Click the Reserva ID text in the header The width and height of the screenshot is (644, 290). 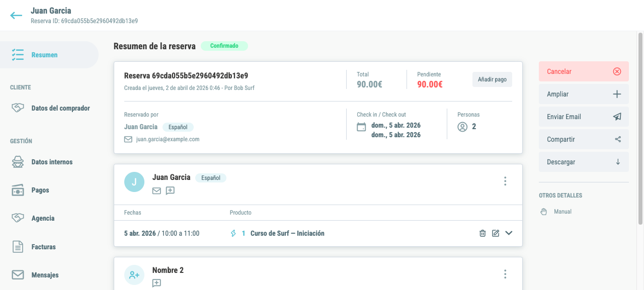(85, 21)
